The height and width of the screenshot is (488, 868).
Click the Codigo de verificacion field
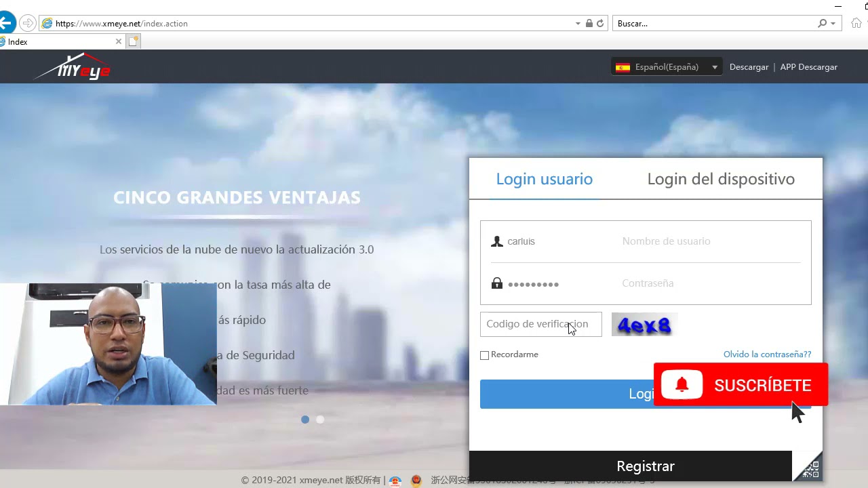click(540, 324)
